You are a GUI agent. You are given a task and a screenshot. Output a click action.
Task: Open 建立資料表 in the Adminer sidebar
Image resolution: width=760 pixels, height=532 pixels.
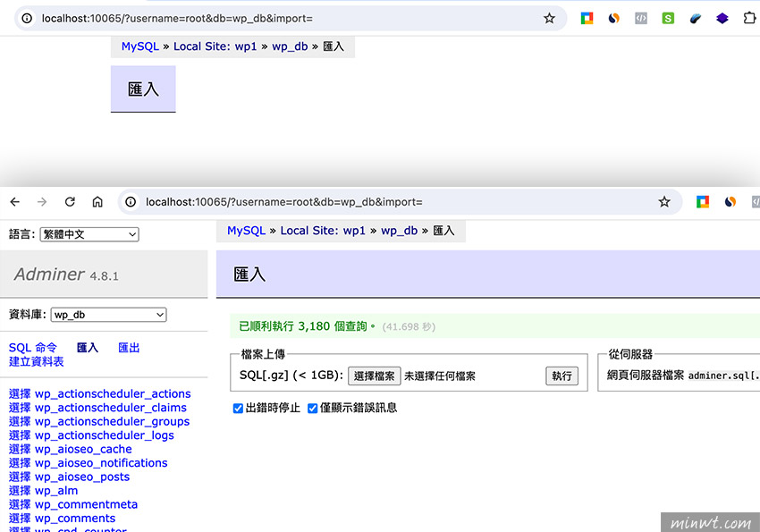[x=37, y=361]
